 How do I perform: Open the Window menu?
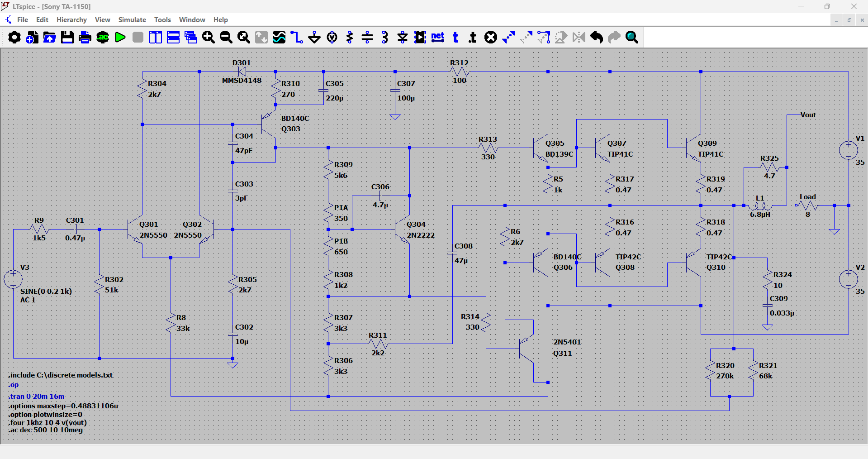(x=192, y=20)
